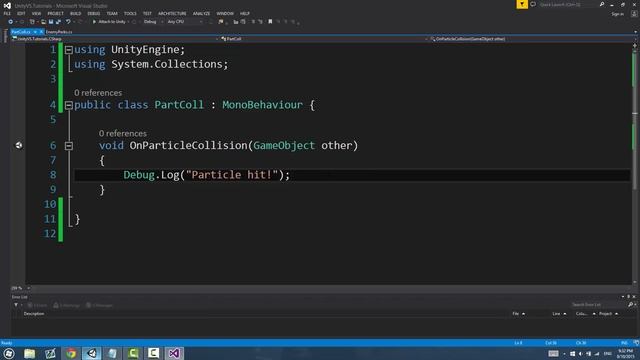The width and height of the screenshot is (640, 360).
Task: Collapse the OnParticleCollision method block
Action: 69,146
